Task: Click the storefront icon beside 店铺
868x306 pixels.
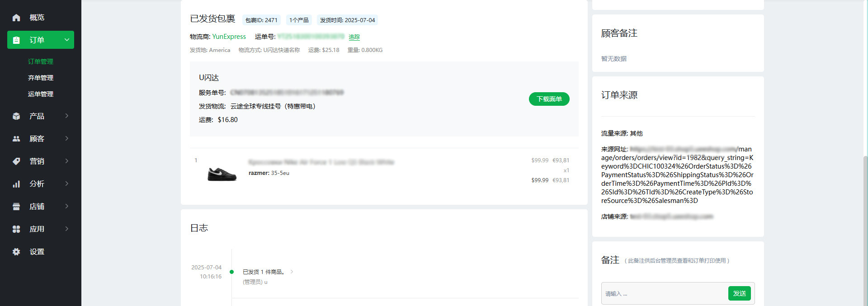Action: click(16, 207)
